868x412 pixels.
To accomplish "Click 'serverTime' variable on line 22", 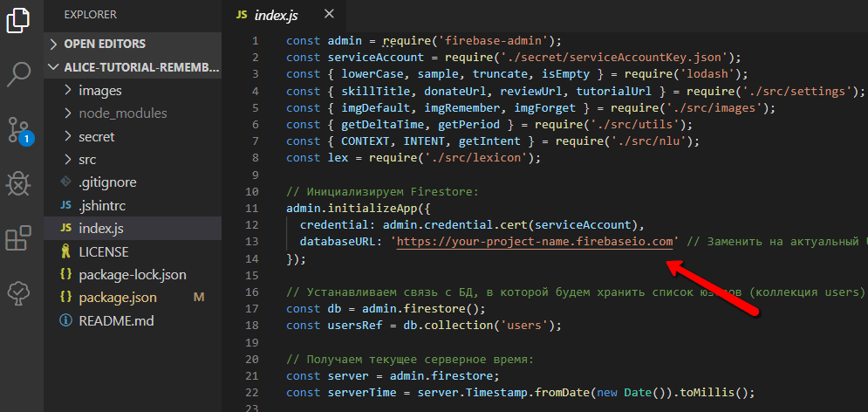I will [361, 393].
